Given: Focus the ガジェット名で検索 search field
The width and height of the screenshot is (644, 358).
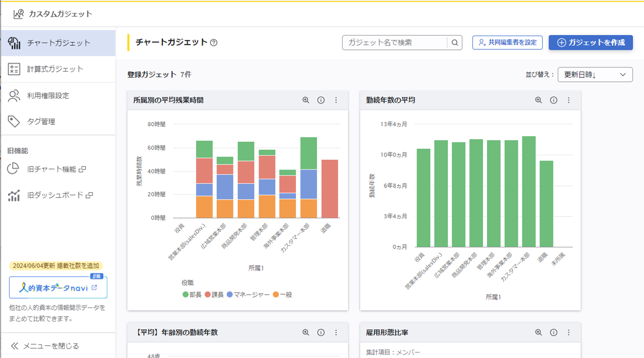Looking at the screenshot, I should click(394, 43).
